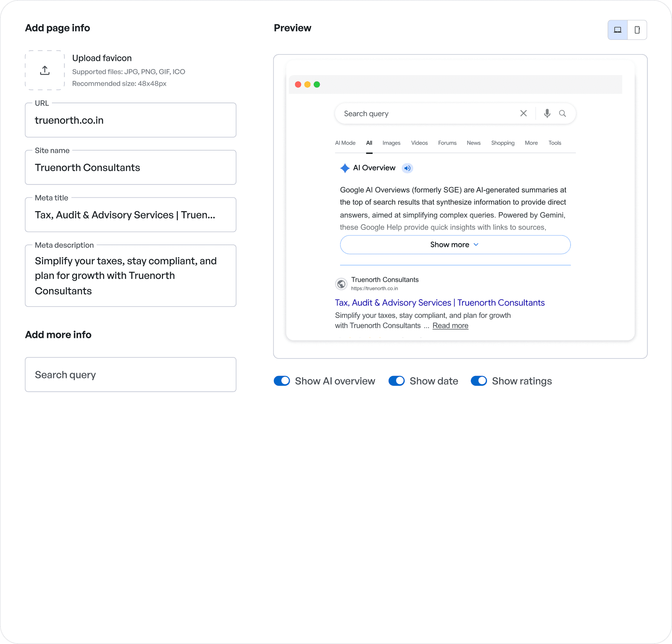Switch to mobile preview mode
The height and width of the screenshot is (644, 672).
click(637, 30)
